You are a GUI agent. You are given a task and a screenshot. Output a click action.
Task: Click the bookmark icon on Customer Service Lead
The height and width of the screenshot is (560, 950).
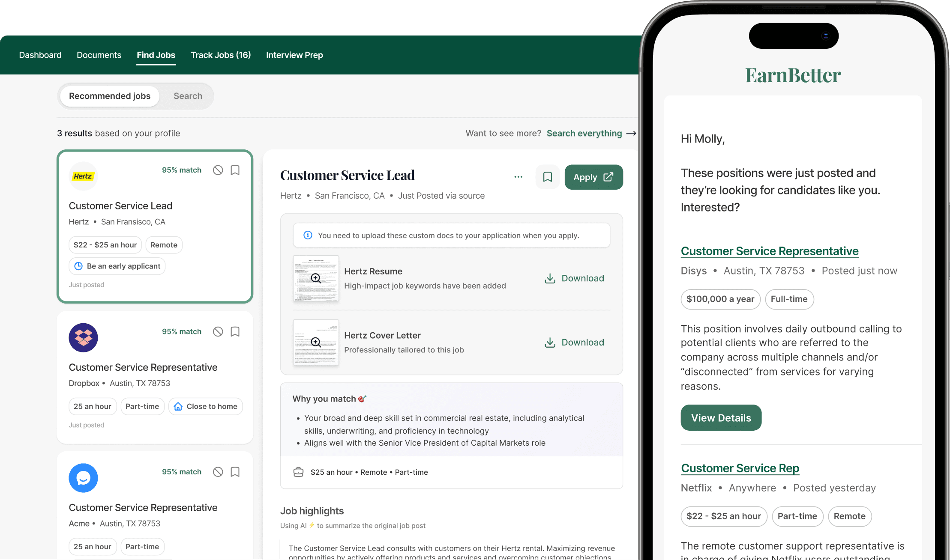(x=235, y=170)
